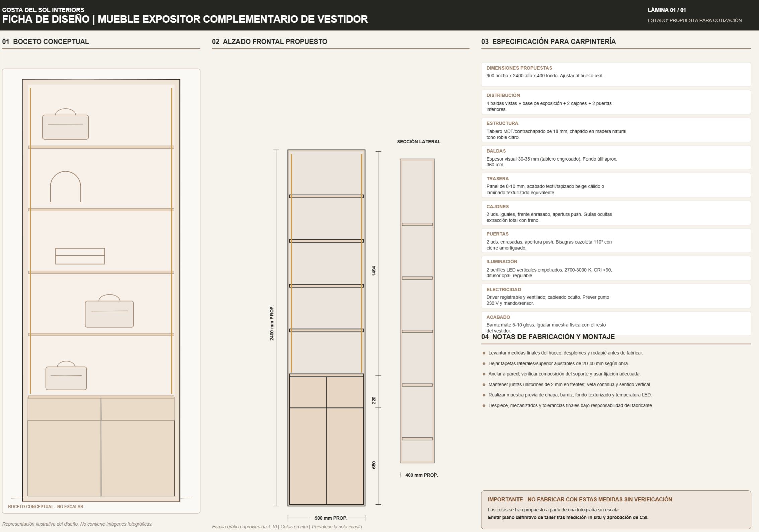Click the LÁMINA 01 / 01 sheet label
Screen dimensions: 759x532
pos(667,10)
